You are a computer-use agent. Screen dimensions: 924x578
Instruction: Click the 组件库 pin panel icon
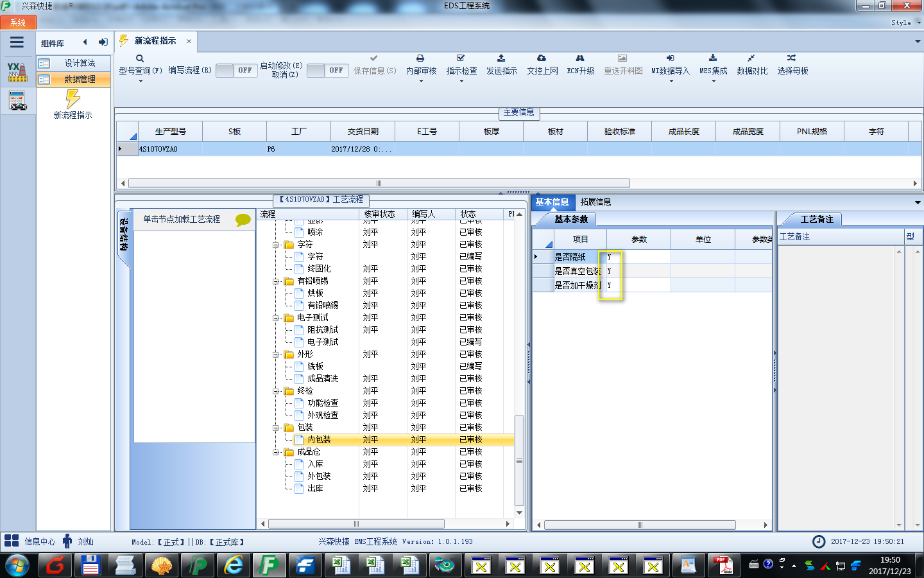click(x=103, y=42)
